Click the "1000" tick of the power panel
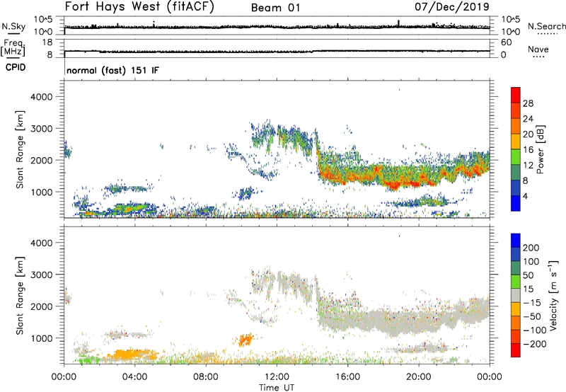566x392 pixels. pos(42,192)
